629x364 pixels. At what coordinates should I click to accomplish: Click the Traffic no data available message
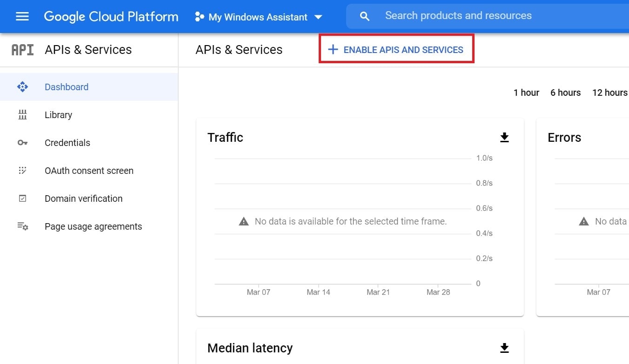(351, 221)
